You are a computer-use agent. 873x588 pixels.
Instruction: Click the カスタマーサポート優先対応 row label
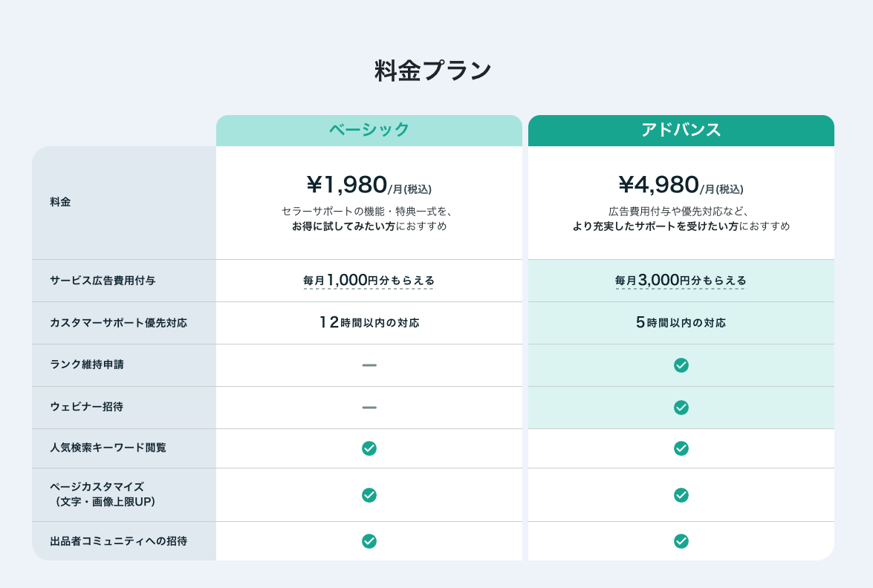point(119,323)
